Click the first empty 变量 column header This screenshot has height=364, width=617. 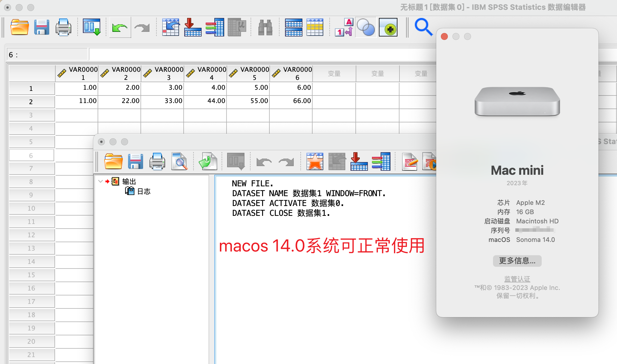334,73
